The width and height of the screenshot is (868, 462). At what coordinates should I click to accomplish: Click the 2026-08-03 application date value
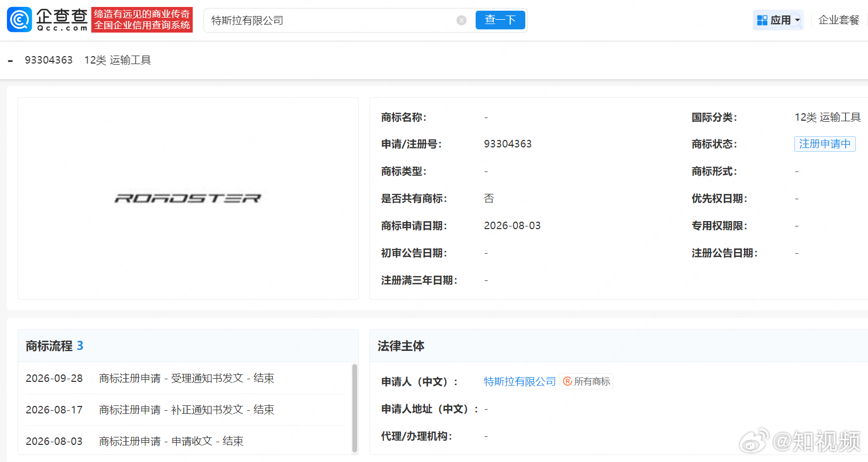tap(512, 225)
